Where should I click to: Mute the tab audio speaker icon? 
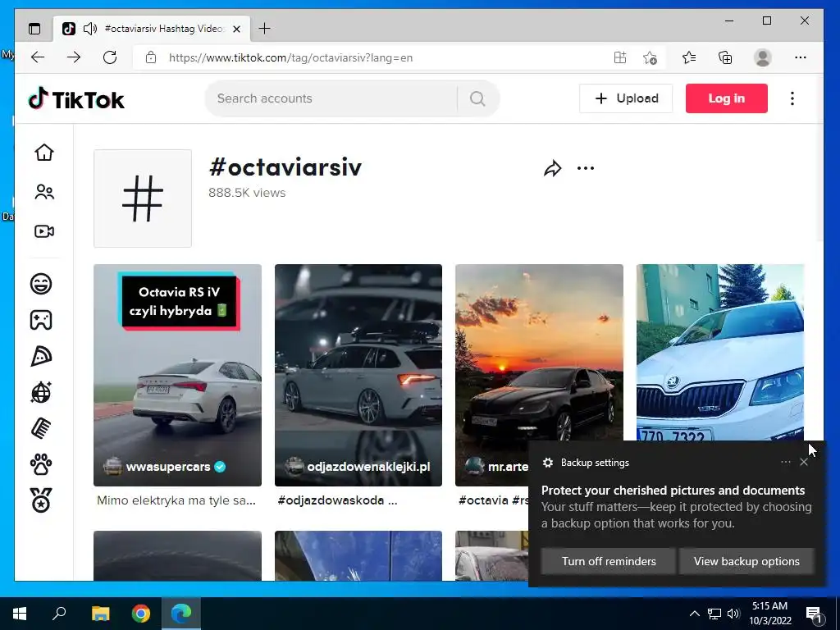click(90, 29)
